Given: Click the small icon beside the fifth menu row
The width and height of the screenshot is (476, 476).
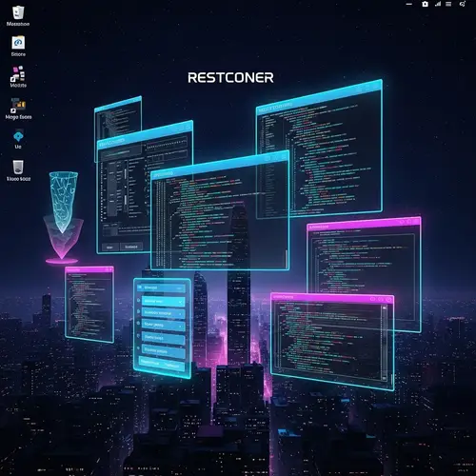Looking at the screenshot, I should click(x=138, y=348).
